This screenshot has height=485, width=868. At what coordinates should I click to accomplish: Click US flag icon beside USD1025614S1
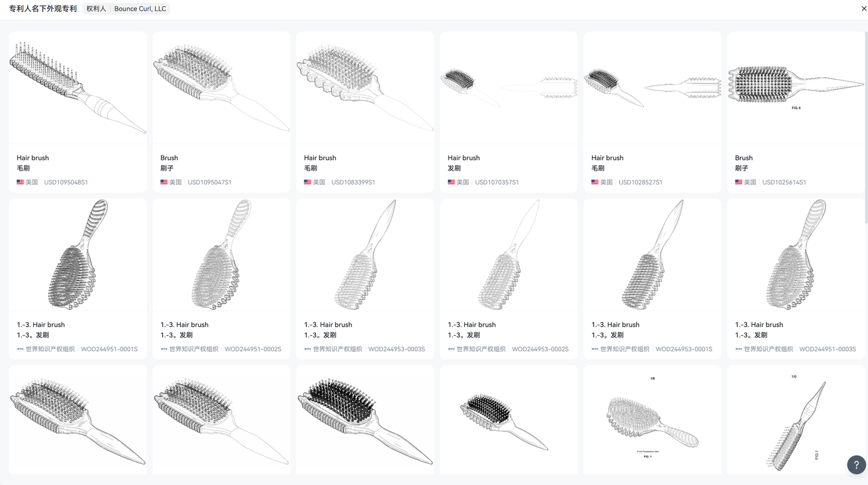click(x=739, y=182)
